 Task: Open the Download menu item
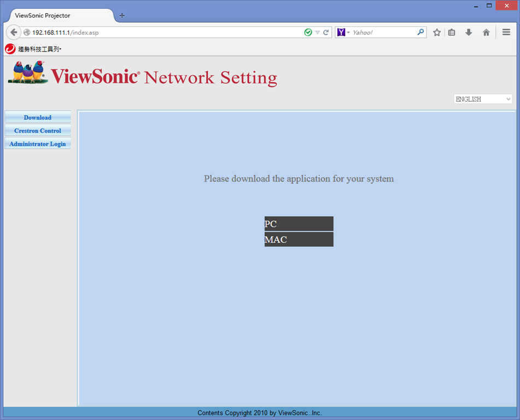[38, 118]
